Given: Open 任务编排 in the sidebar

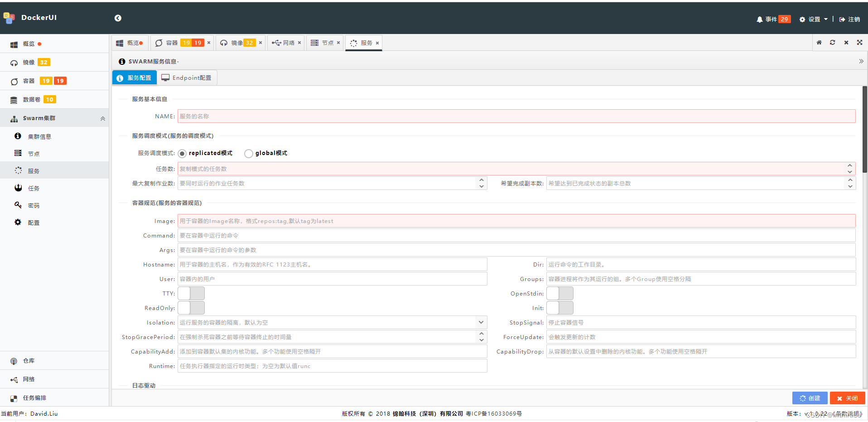Looking at the screenshot, I should pos(54,398).
